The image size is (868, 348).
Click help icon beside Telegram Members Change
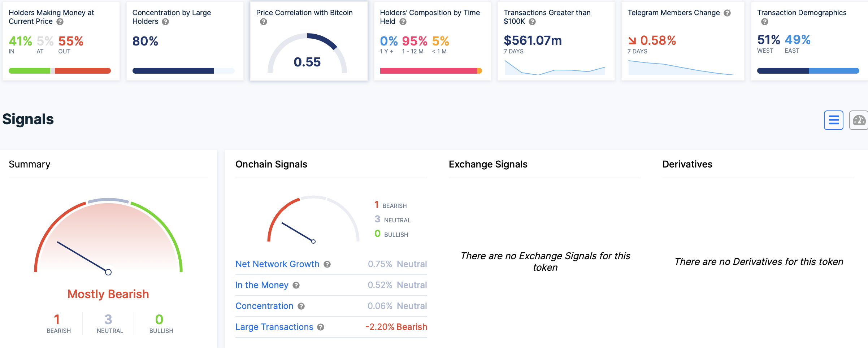point(727,13)
